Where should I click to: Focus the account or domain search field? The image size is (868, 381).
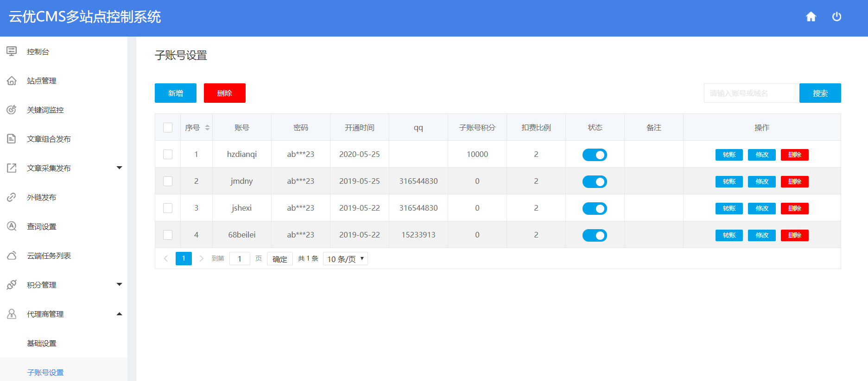pos(751,93)
